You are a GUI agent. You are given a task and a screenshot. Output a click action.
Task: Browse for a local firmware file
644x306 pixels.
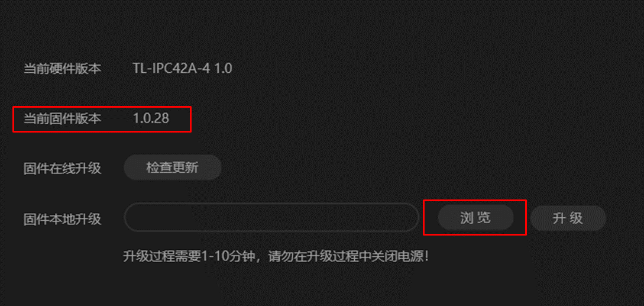(x=475, y=218)
